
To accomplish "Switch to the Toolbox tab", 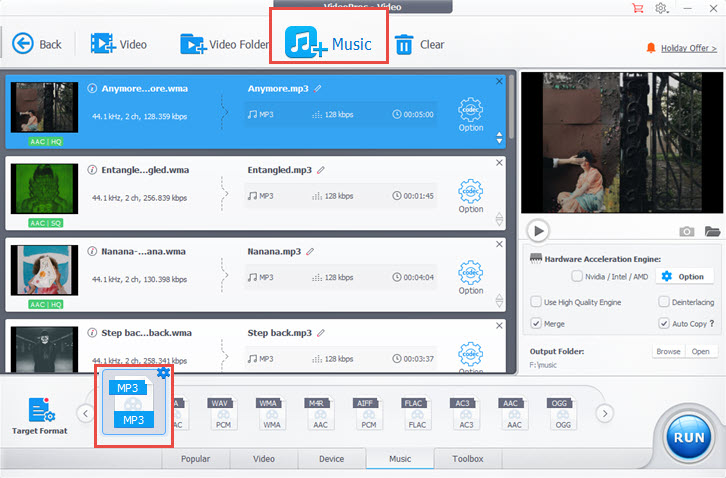I will (x=468, y=459).
